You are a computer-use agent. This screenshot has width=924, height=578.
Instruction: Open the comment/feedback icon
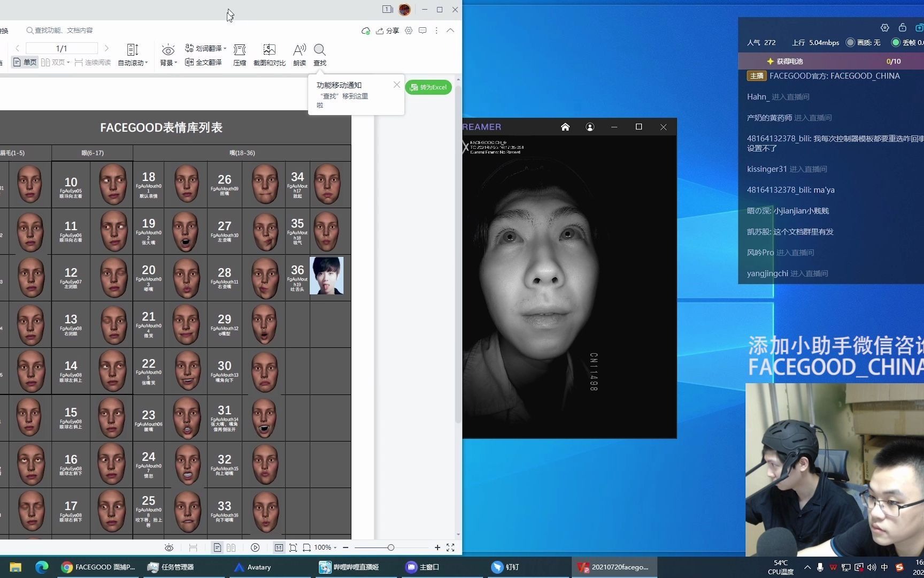point(422,31)
